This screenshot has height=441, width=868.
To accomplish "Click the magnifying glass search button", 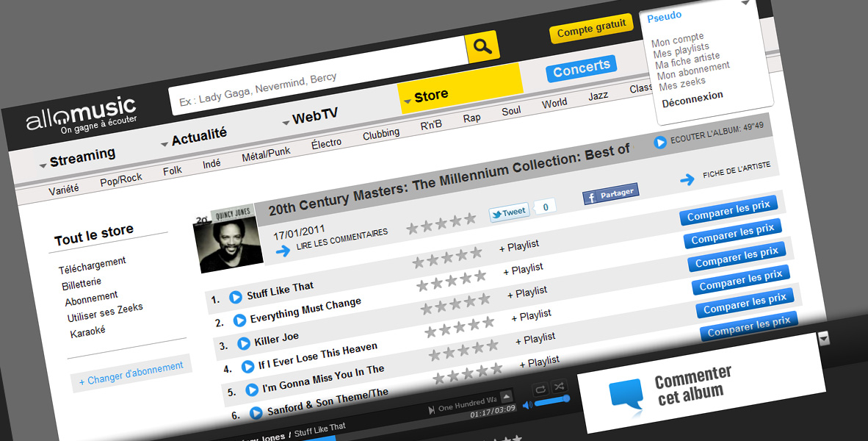I will click(x=482, y=46).
